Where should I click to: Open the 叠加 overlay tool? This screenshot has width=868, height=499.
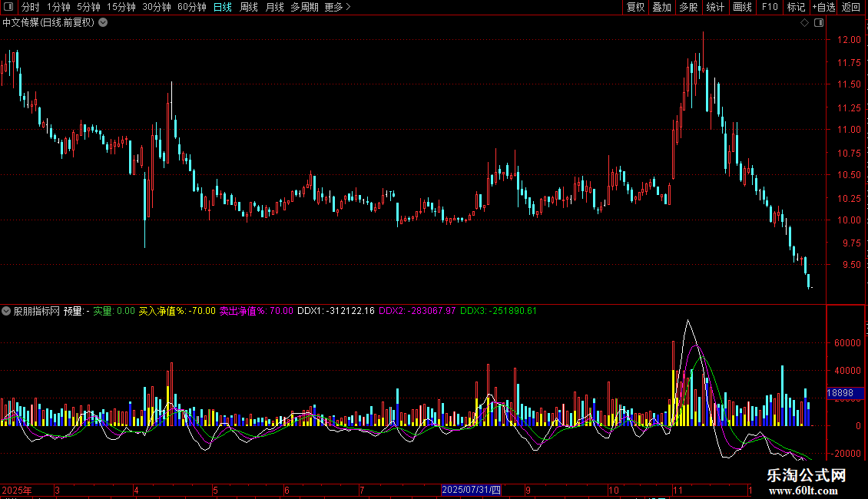point(661,7)
